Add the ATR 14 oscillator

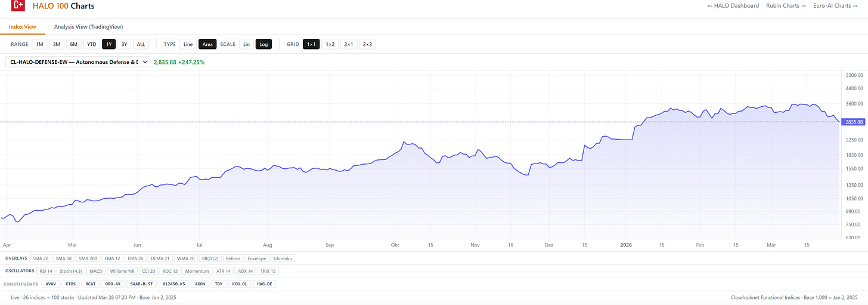pos(224,271)
